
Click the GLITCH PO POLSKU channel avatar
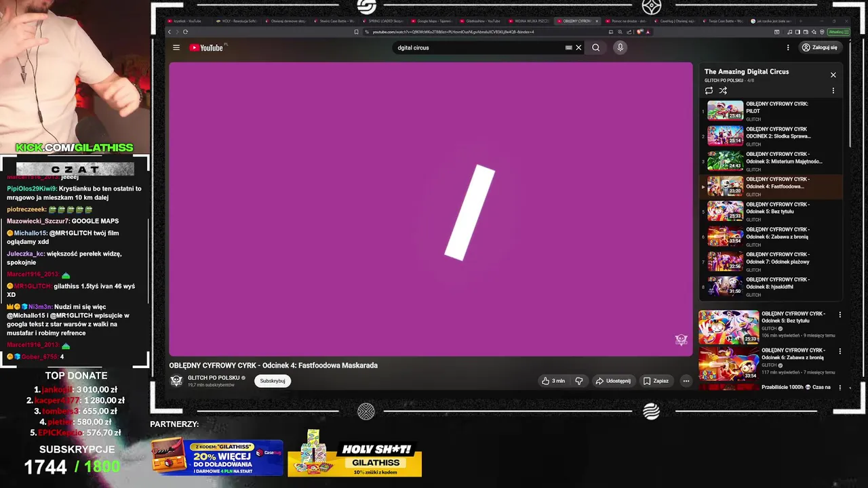(176, 381)
